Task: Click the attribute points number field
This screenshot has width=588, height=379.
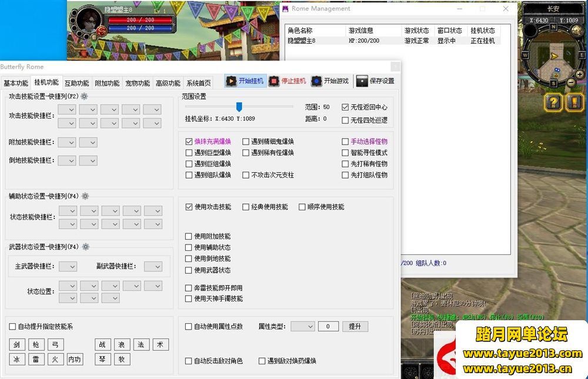Action: pyautogui.click(x=328, y=327)
